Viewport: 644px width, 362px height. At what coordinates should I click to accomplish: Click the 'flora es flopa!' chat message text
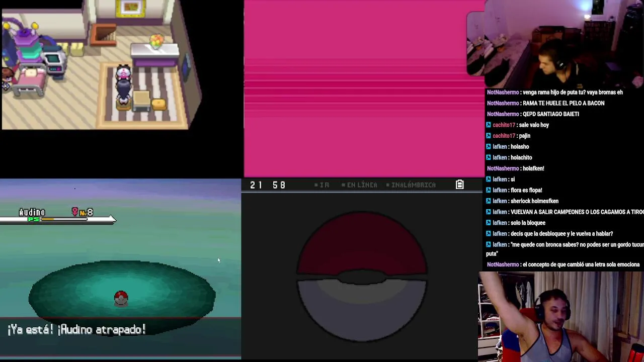click(x=526, y=190)
